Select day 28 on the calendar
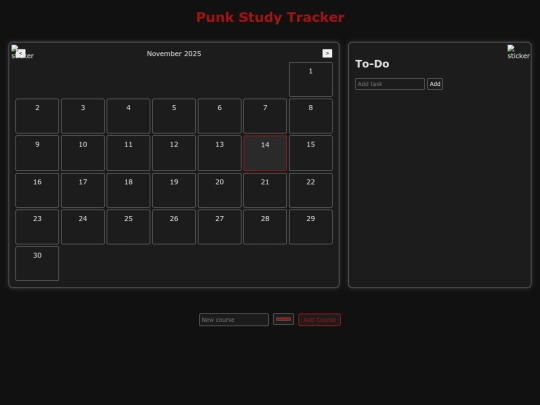 (265, 227)
